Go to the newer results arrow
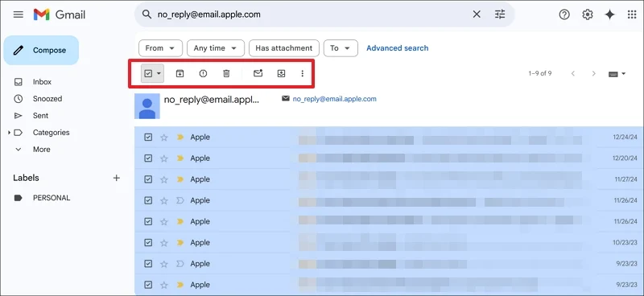The image size is (644, 296). tap(573, 74)
